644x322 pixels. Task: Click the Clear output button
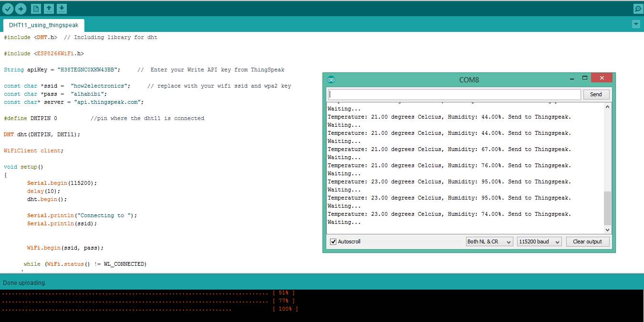[588, 241]
